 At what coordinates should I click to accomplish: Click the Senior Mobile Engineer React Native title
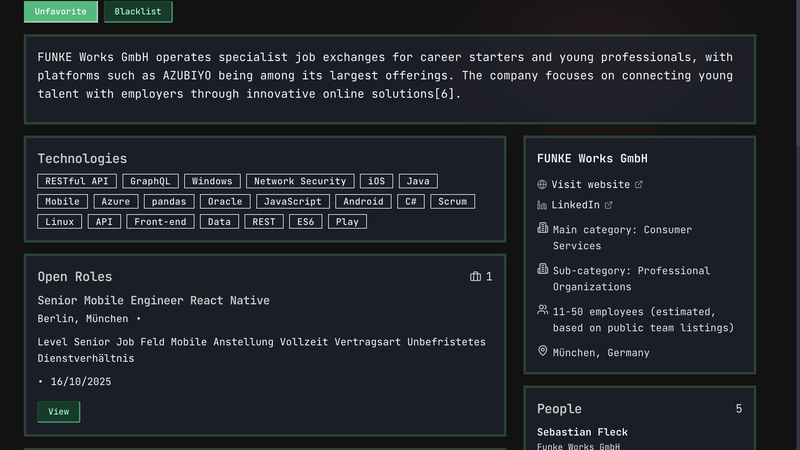pos(154,301)
